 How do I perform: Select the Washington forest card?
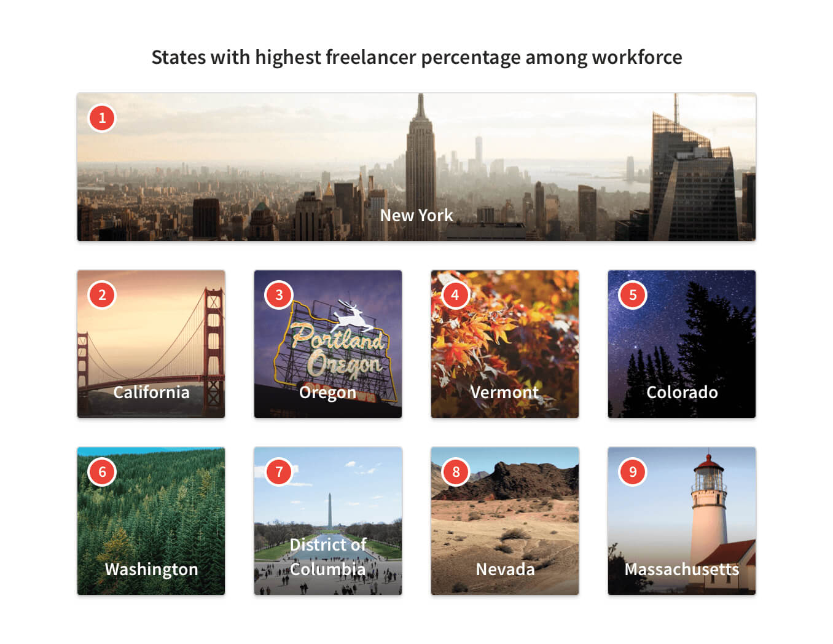coord(151,521)
